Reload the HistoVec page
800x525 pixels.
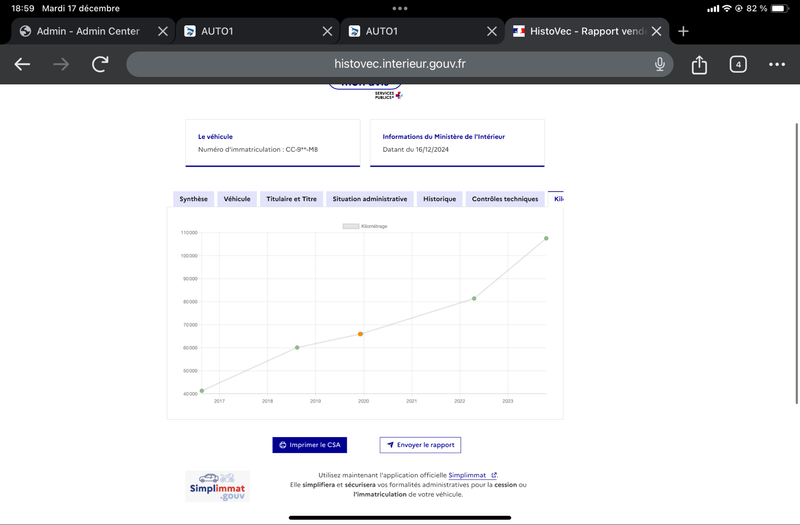(x=100, y=64)
